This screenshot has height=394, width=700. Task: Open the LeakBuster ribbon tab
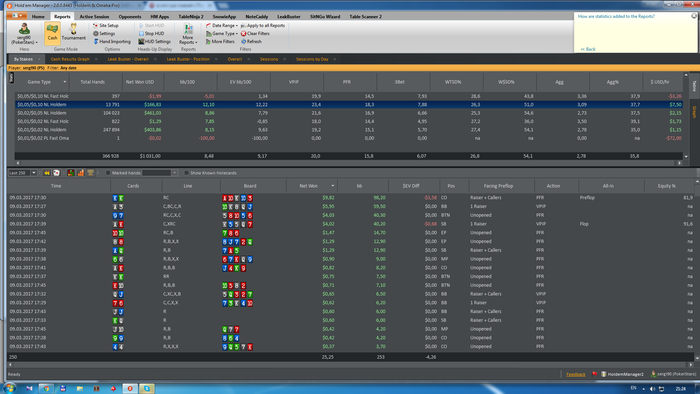pyautogui.click(x=288, y=17)
